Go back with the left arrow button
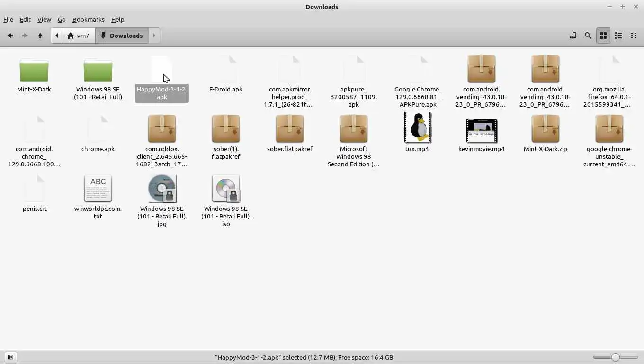Image resolution: width=644 pixels, height=364 pixels. 10,36
